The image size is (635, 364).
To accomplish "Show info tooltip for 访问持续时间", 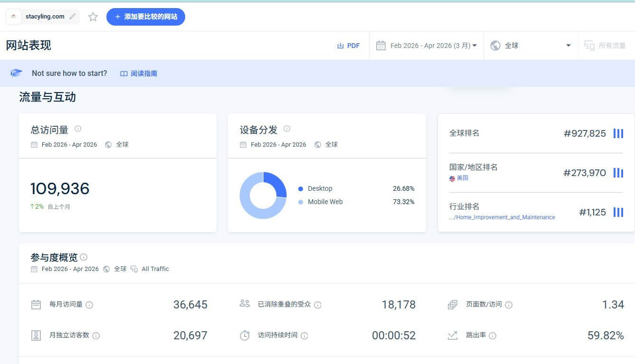I will (304, 336).
